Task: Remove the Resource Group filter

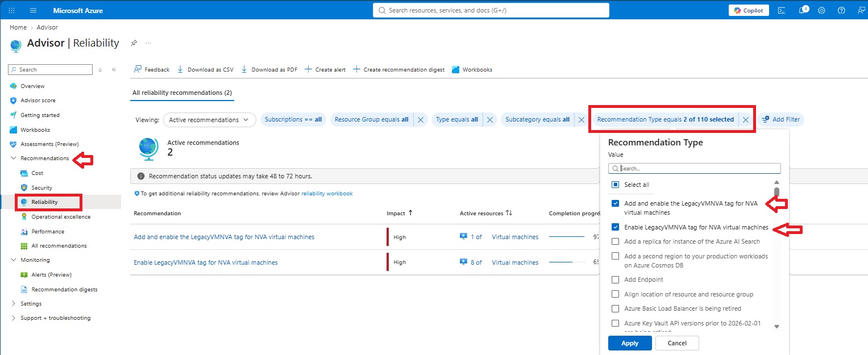Action: (x=421, y=120)
